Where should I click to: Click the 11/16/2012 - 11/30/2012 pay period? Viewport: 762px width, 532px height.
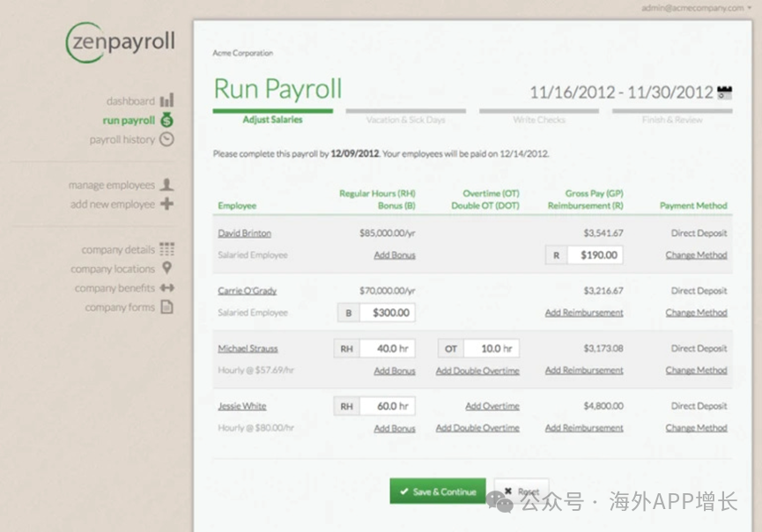click(x=621, y=92)
